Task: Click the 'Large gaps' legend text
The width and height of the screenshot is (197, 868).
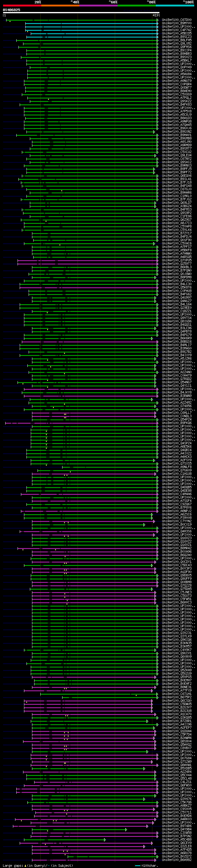Action: [x=13, y=865]
